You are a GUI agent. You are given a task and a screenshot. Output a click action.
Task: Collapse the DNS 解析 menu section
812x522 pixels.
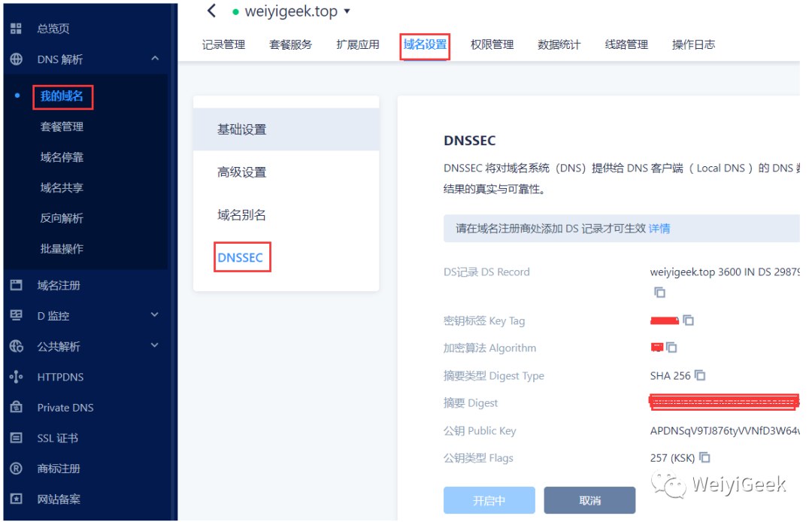(155, 59)
